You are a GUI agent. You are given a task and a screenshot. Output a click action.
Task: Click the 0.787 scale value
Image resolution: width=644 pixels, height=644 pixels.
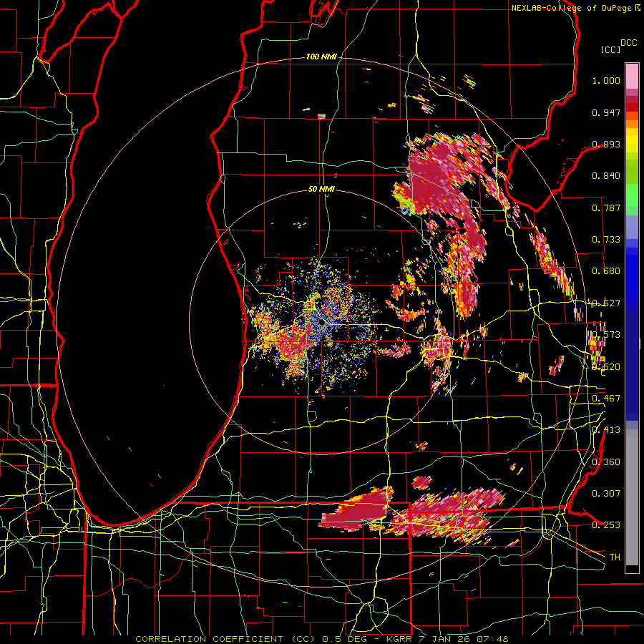point(606,208)
